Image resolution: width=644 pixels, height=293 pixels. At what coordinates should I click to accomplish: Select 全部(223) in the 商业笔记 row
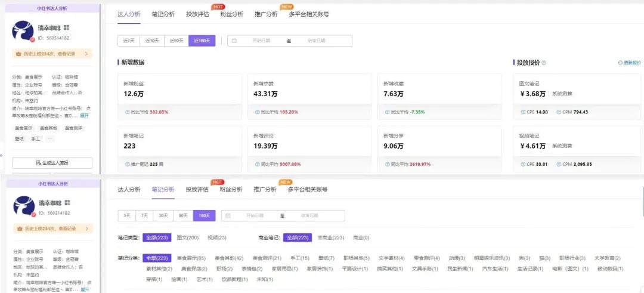[x=297, y=238]
